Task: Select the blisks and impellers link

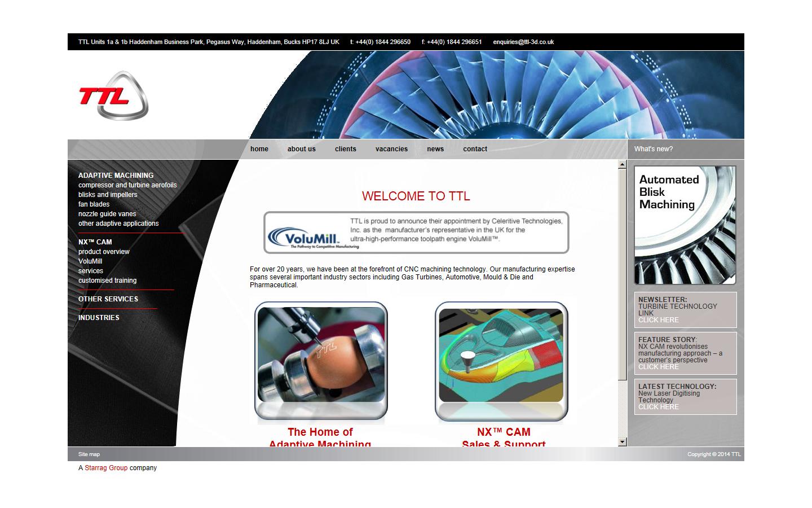Action: click(x=108, y=194)
